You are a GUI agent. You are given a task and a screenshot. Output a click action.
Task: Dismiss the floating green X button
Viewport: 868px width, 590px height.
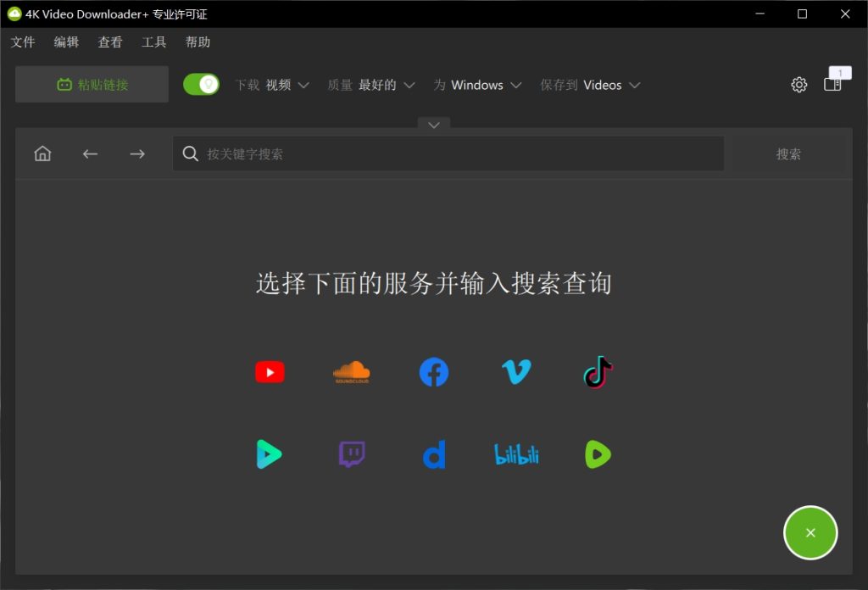point(810,532)
